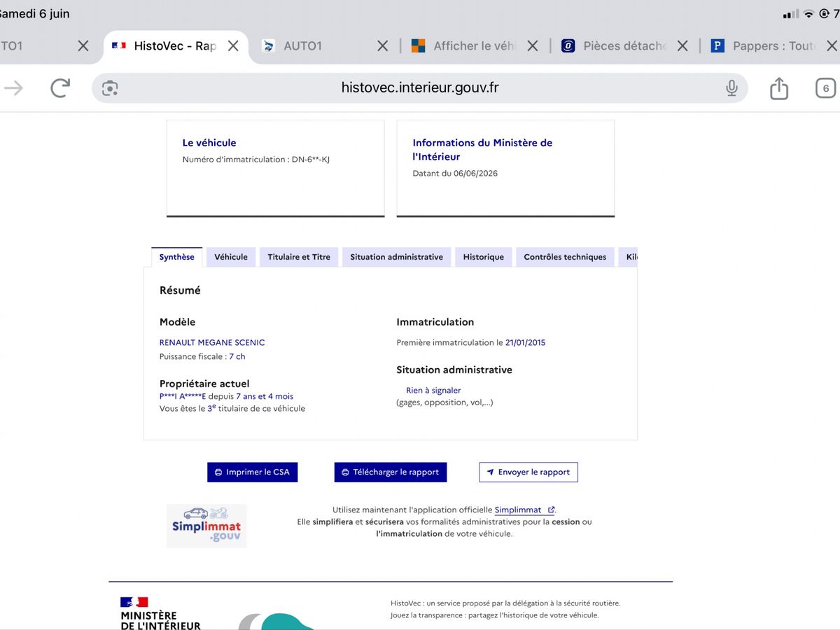Click the Le véhicule card

276,168
